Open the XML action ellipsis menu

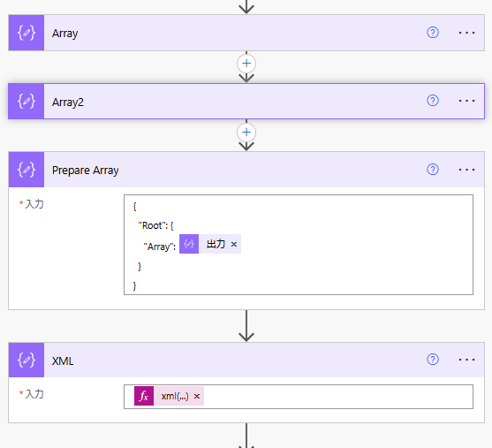[x=466, y=360]
